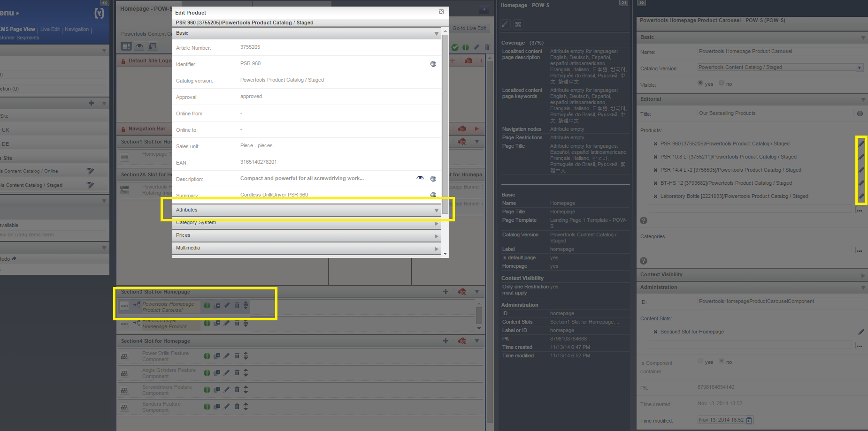Image resolution: width=868 pixels, height=431 pixels.
Task: Open localization globe for Title field
Action: tap(860, 113)
